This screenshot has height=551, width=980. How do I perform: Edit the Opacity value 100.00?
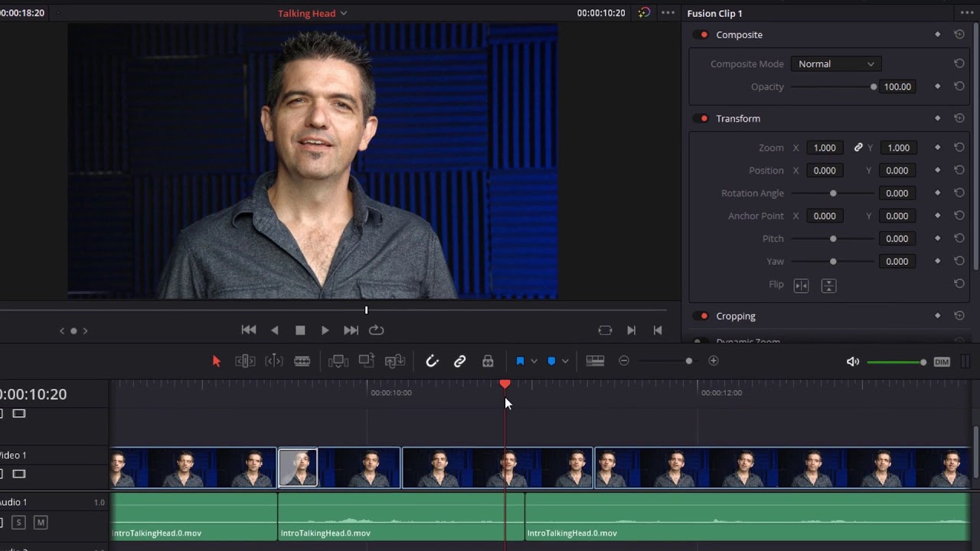tap(897, 86)
